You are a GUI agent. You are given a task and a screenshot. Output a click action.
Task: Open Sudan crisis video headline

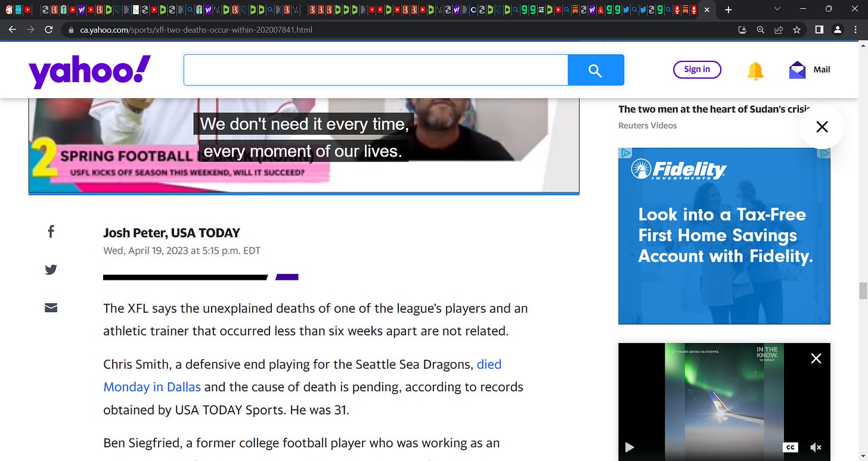tap(714, 109)
